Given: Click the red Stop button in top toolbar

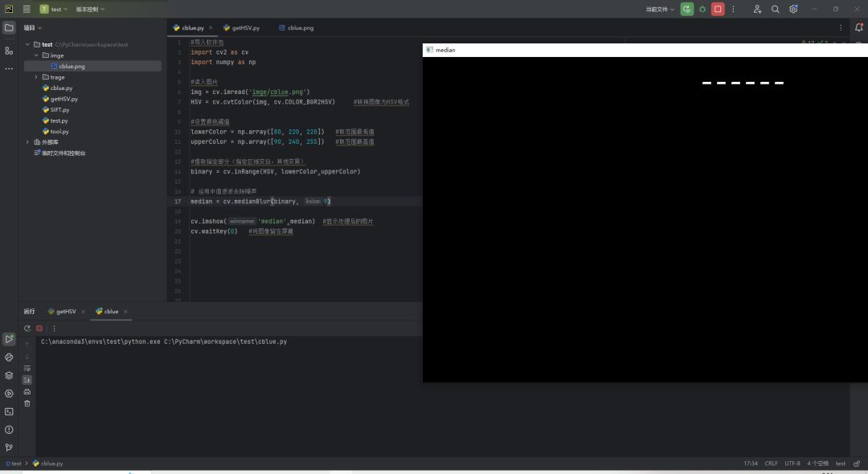Looking at the screenshot, I should 718,9.
